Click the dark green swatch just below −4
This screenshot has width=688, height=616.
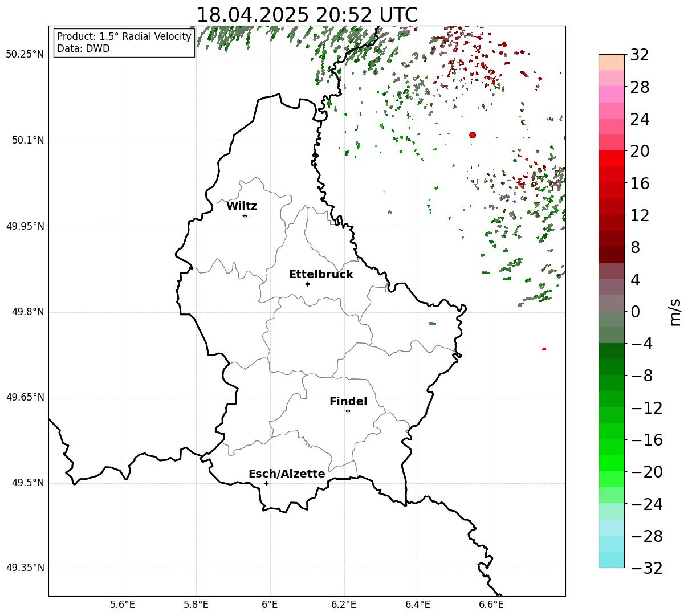point(612,351)
